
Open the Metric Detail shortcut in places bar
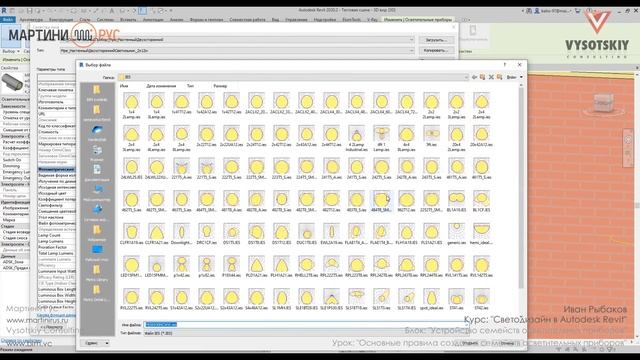97,293
